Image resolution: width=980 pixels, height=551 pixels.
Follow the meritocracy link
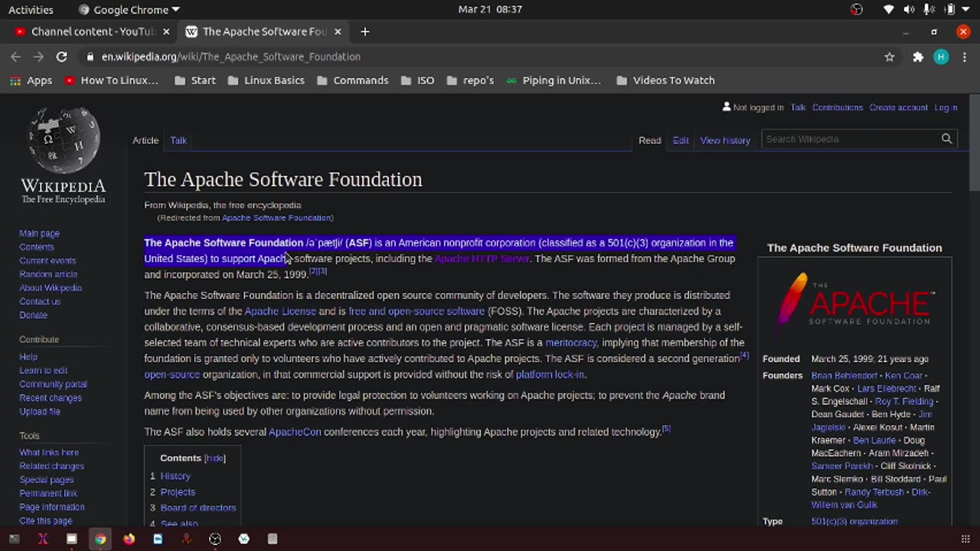pos(571,343)
